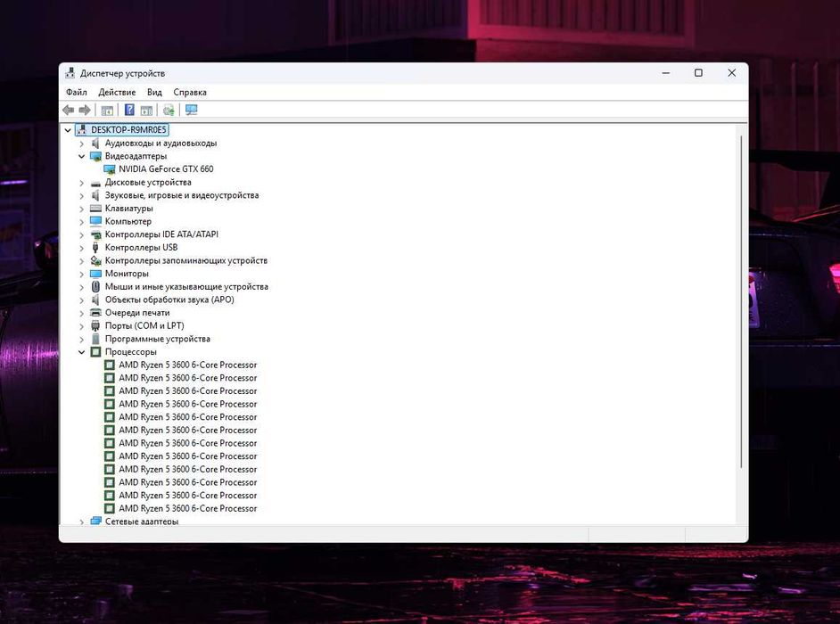The image size is (840, 624).
Task: Collapse the DESKTOP-R9MR0E5 root node
Action: tap(68, 130)
